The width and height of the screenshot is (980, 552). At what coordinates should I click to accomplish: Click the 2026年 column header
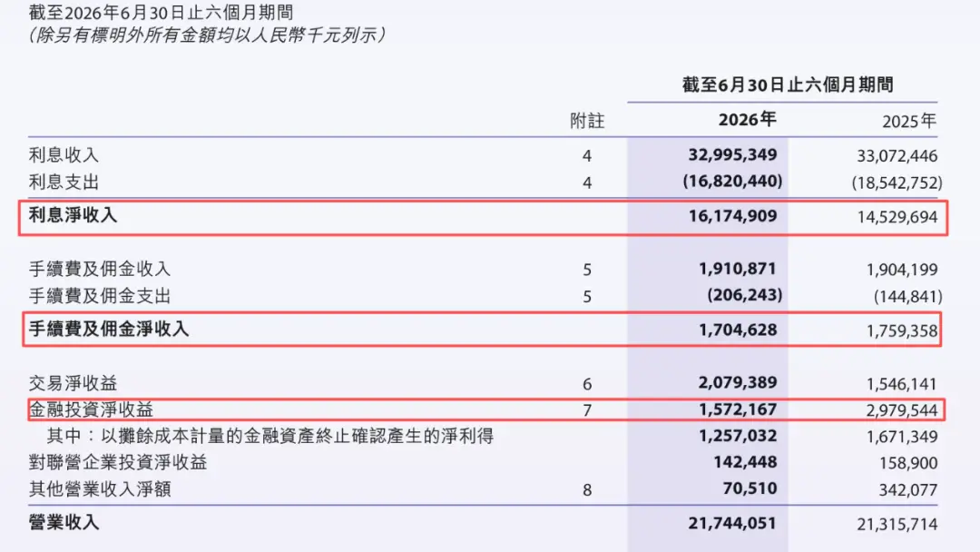(748, 120)
